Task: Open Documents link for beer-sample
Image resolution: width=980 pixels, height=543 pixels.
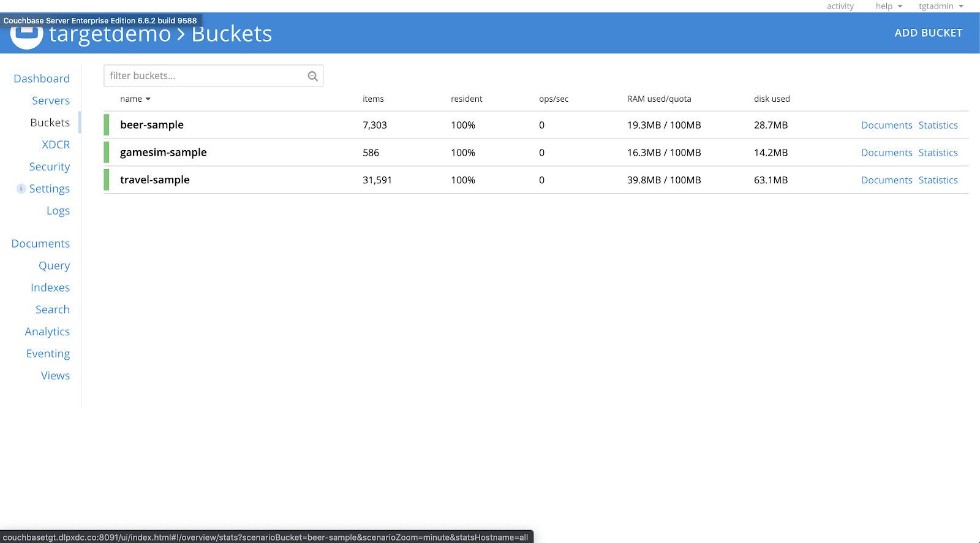Action: click(886, 125)
